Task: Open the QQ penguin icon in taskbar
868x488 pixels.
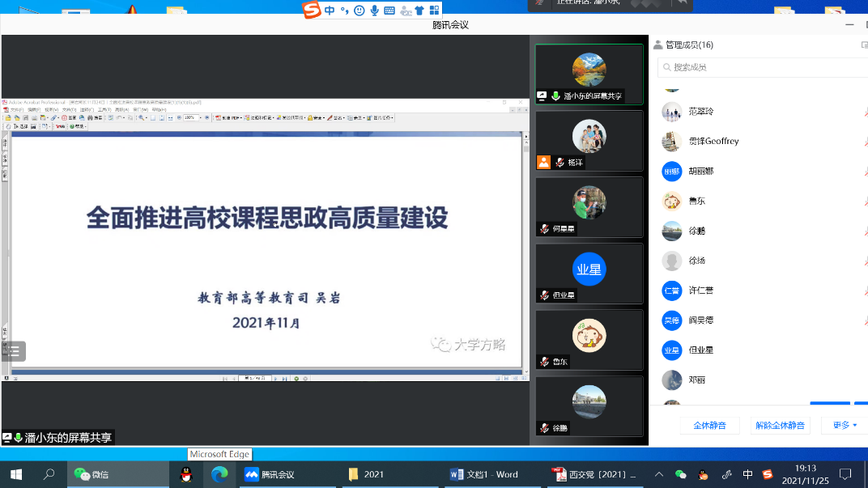Action: click(x=186, y=474)
